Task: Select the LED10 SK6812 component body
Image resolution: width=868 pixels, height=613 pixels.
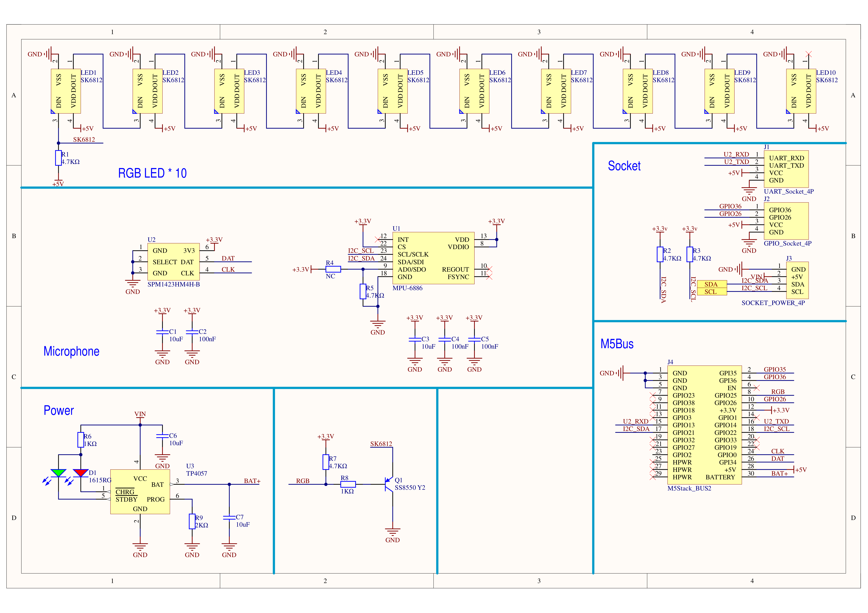Action: pyautogui.click(x=801, y=91)
